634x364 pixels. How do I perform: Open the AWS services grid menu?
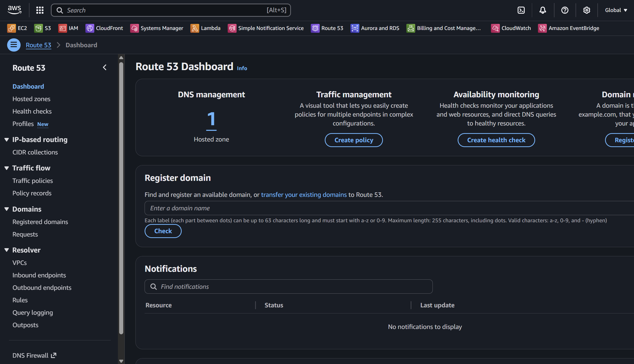click(x=40, y=10)
